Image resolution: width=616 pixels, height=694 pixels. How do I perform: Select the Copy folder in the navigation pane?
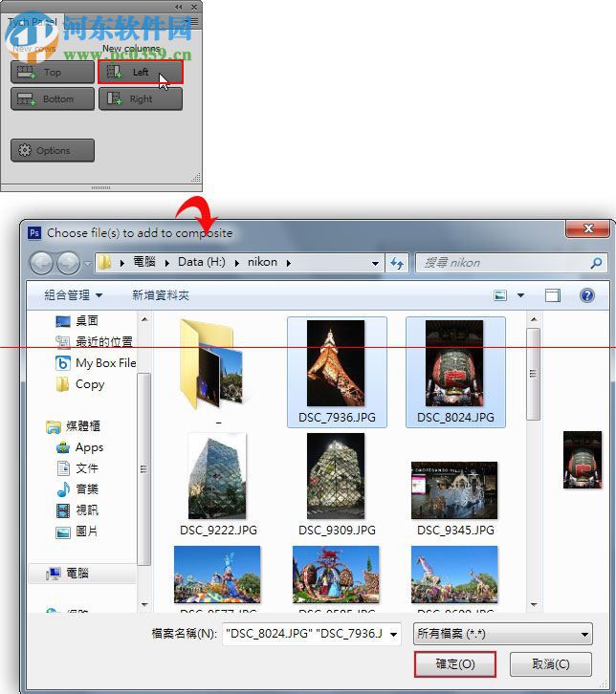[x=80, y=384]
